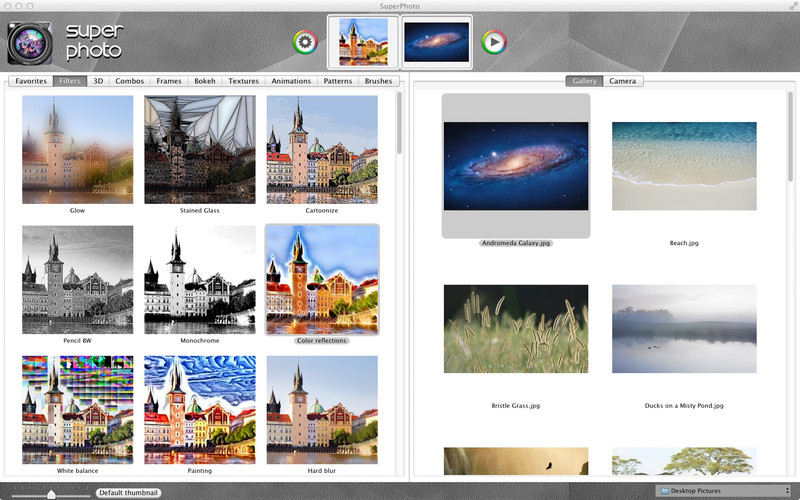800x500 pixels.
Task: Click the green play arrow icon
Action: [x=494, y=42]
